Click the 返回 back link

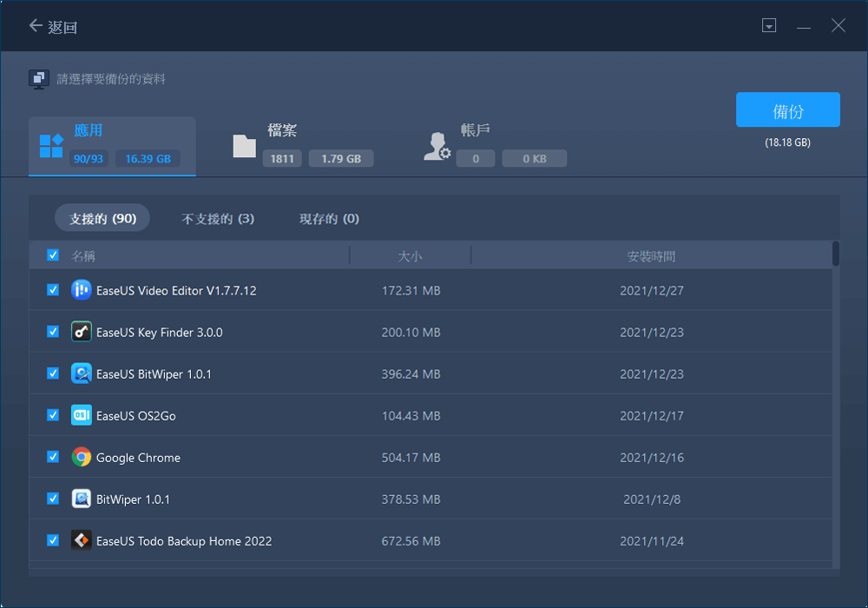62,27
